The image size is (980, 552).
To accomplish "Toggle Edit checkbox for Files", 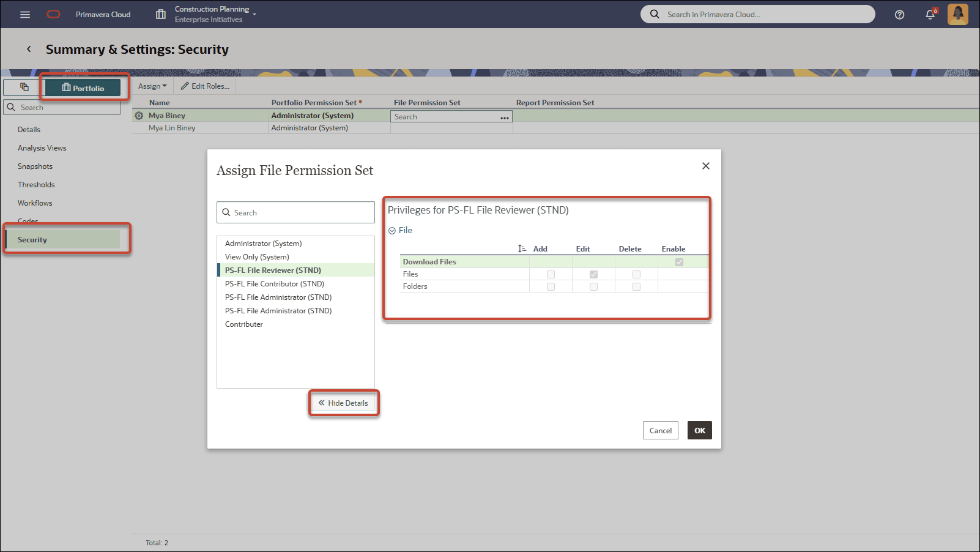I will 593,274.
